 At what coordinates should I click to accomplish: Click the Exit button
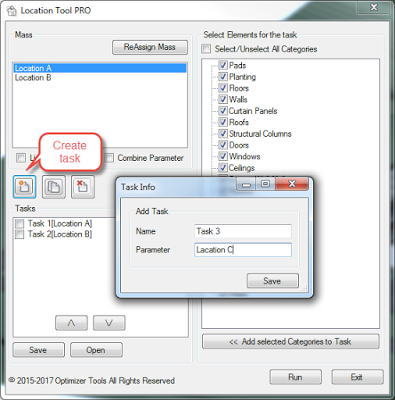[x=357, y=377]
